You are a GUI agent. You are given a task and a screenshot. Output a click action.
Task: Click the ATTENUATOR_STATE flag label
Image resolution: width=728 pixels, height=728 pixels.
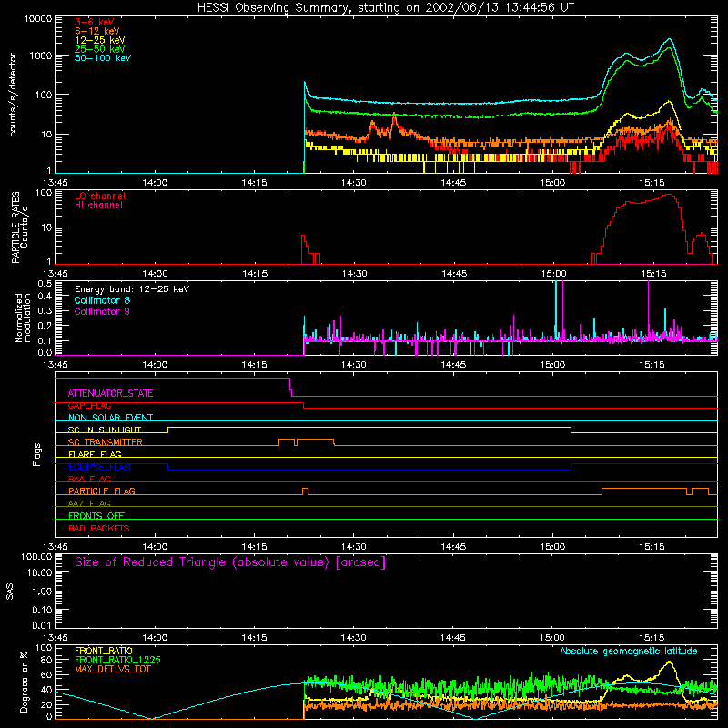110,393
